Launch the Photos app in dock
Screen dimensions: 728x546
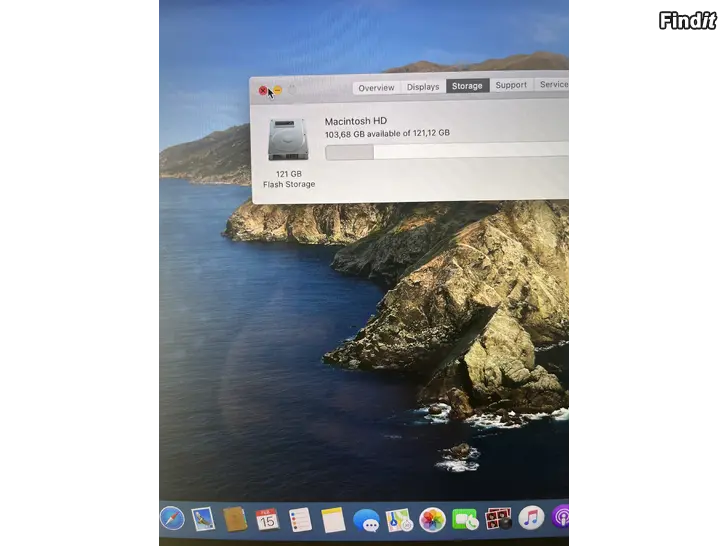432,519
